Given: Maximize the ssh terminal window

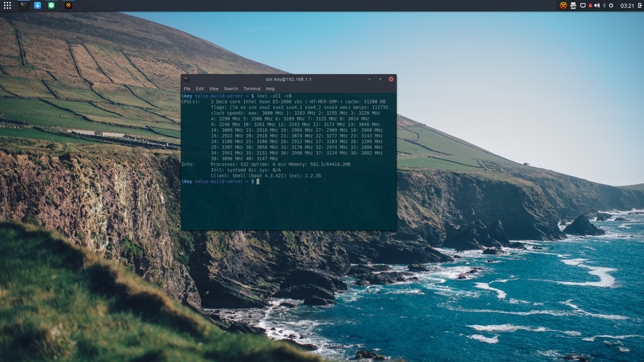Looking at the screenshot, I should [x=380, y=79].
